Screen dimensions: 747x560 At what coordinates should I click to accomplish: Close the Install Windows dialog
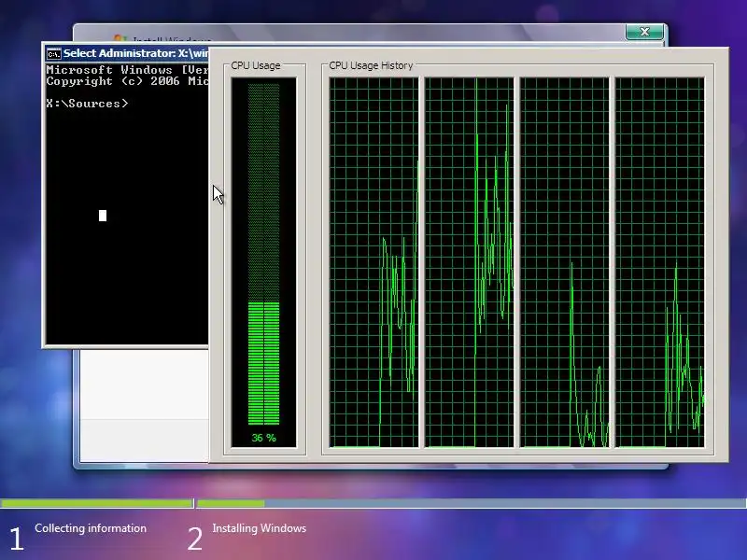coord(644,32)
